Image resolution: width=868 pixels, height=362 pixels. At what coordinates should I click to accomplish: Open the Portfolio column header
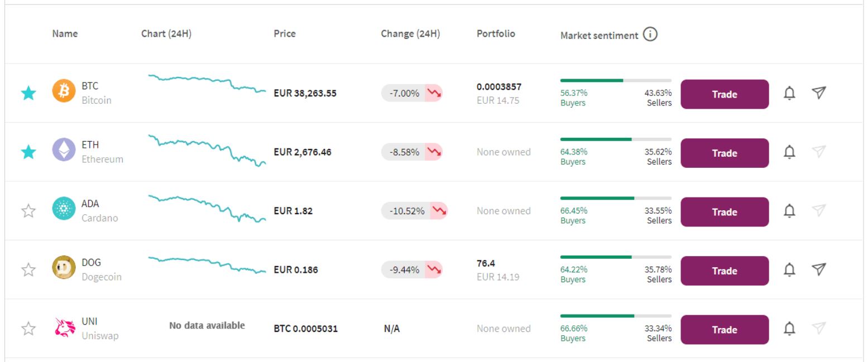[495, 33]
